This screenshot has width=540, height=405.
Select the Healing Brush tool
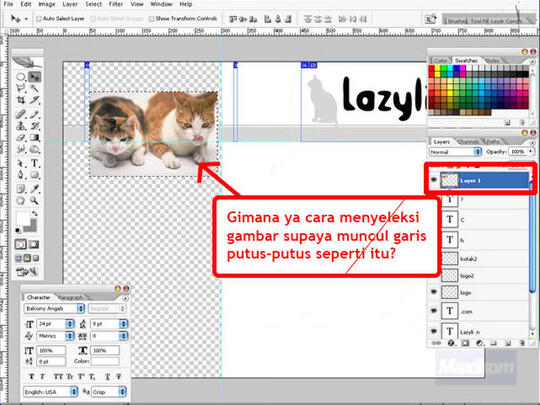point(21,114)
